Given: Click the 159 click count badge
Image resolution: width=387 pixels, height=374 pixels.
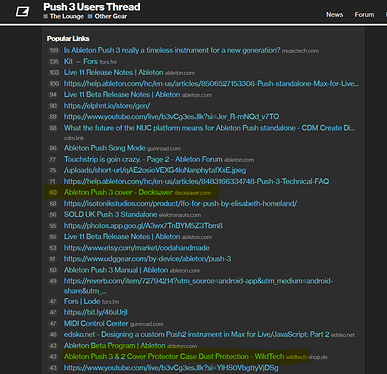Looking at the screenshot, I should pos(54,51).
